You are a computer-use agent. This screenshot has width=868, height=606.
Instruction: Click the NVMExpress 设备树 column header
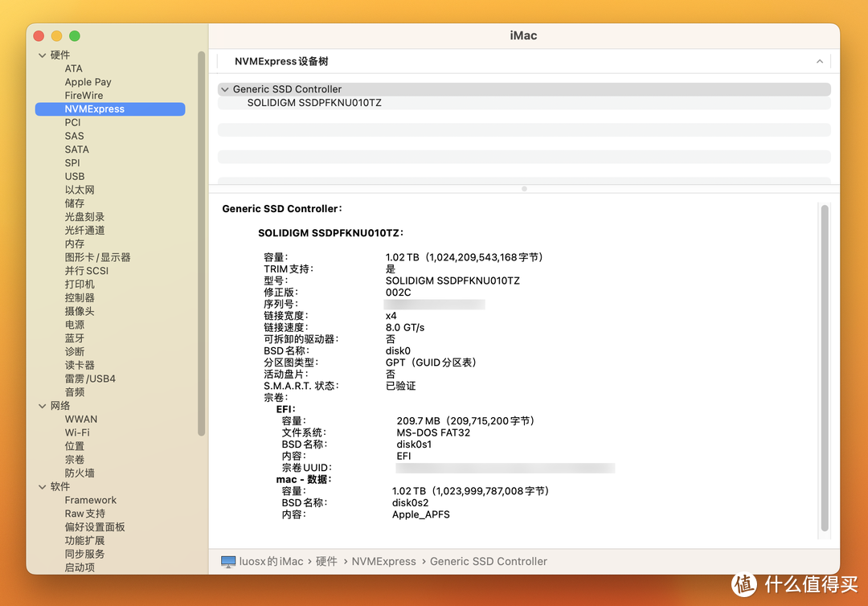[281, 61]
